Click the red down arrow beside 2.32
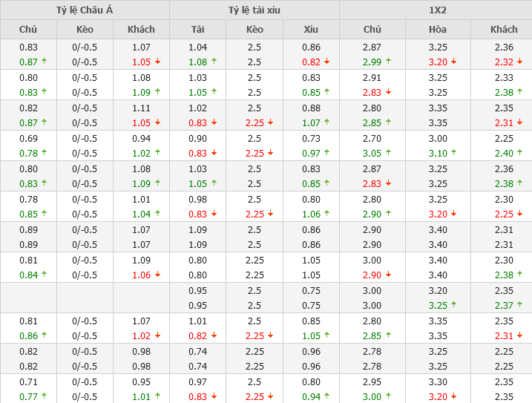The image size is (532, 403). [522, 62]
